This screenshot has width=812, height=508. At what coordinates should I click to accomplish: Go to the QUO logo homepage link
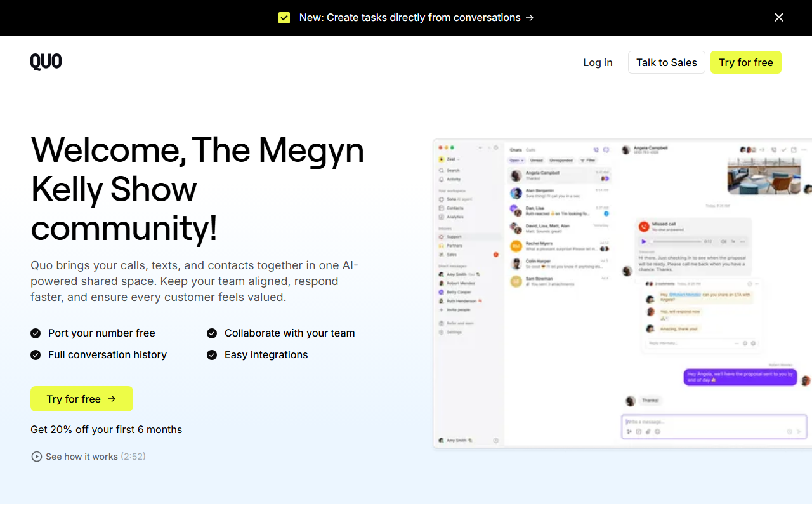pos(46,62)
